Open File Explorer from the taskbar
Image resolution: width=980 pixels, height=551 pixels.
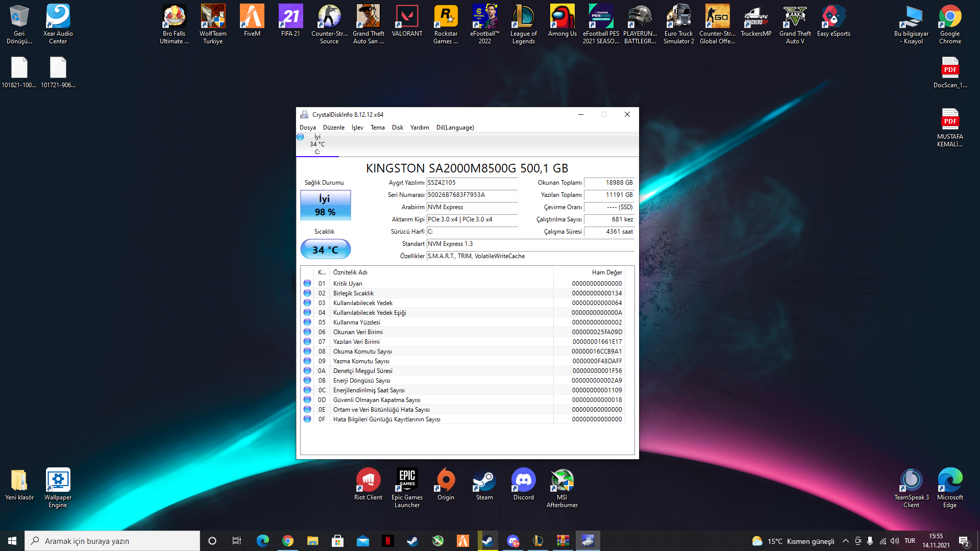pos(312,541)
